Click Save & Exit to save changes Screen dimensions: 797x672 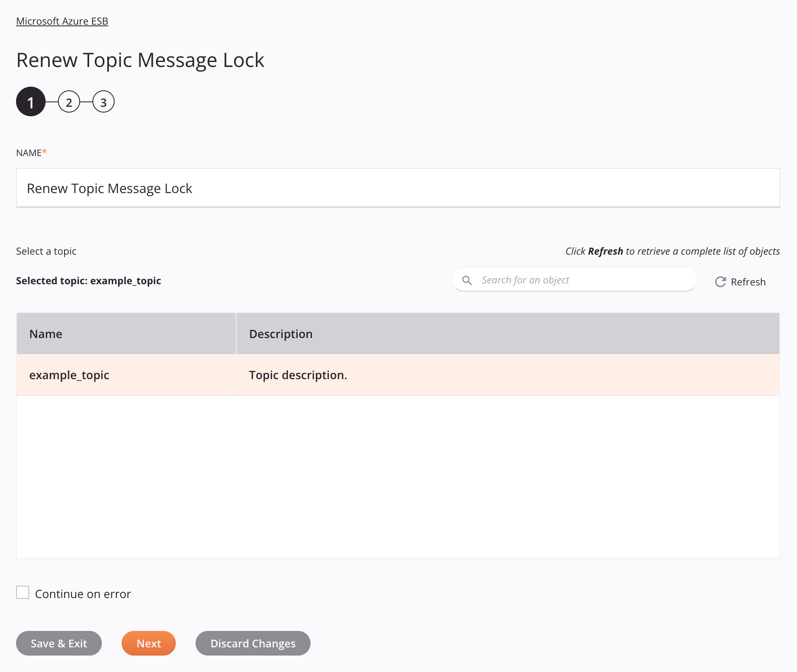coord(59,643)
